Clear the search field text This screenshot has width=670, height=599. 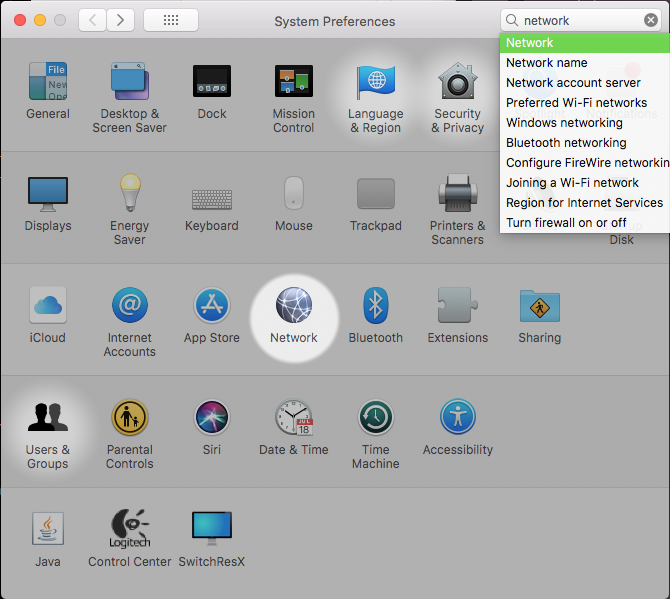651,20
